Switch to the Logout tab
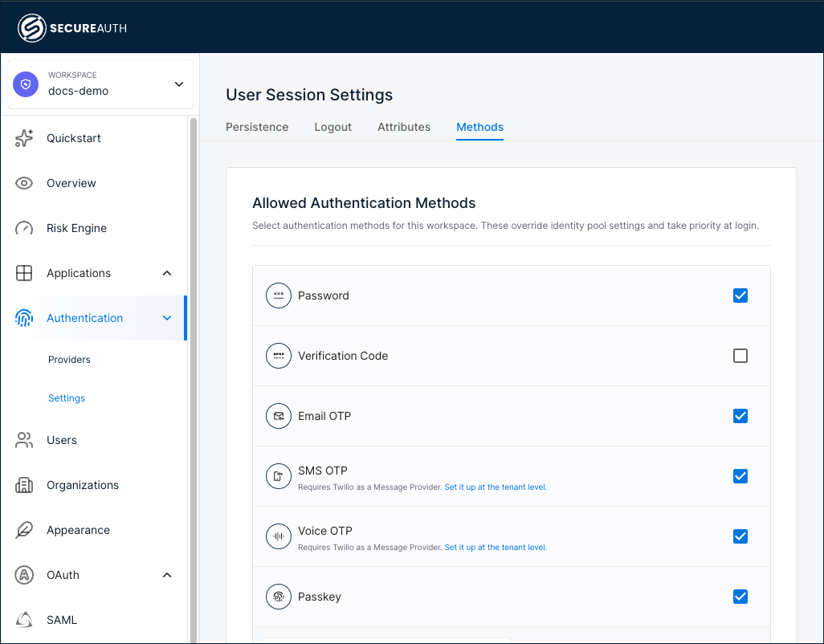This screenshot has width=824, height=644. (332, 127)
